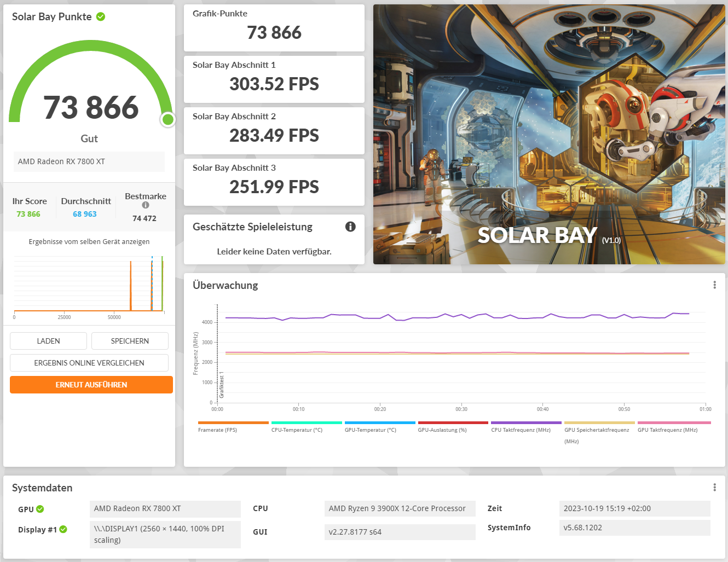Screen dimensions: 728x562
Task: Click the score distribution histogram
Action: point(89,285)
